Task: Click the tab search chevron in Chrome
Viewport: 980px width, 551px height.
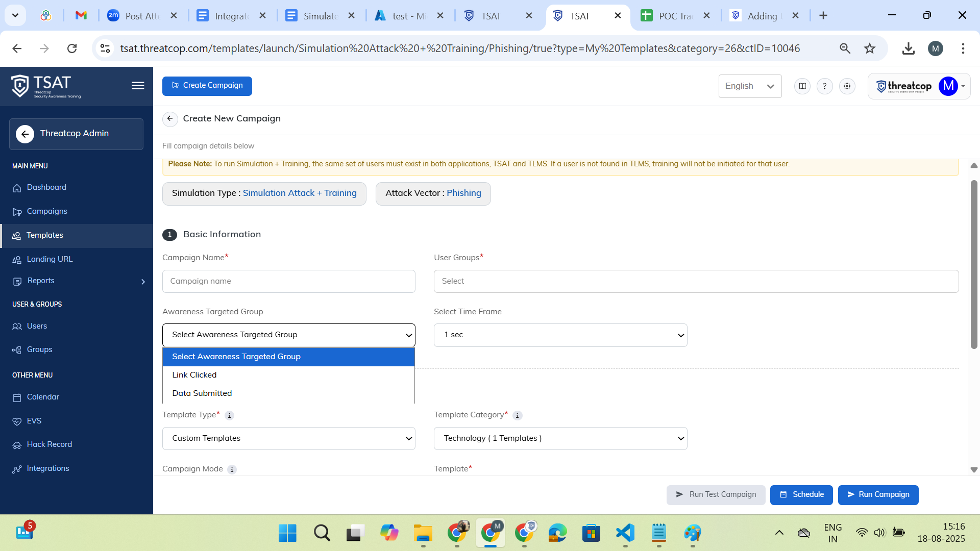Action: click(15, 16)
